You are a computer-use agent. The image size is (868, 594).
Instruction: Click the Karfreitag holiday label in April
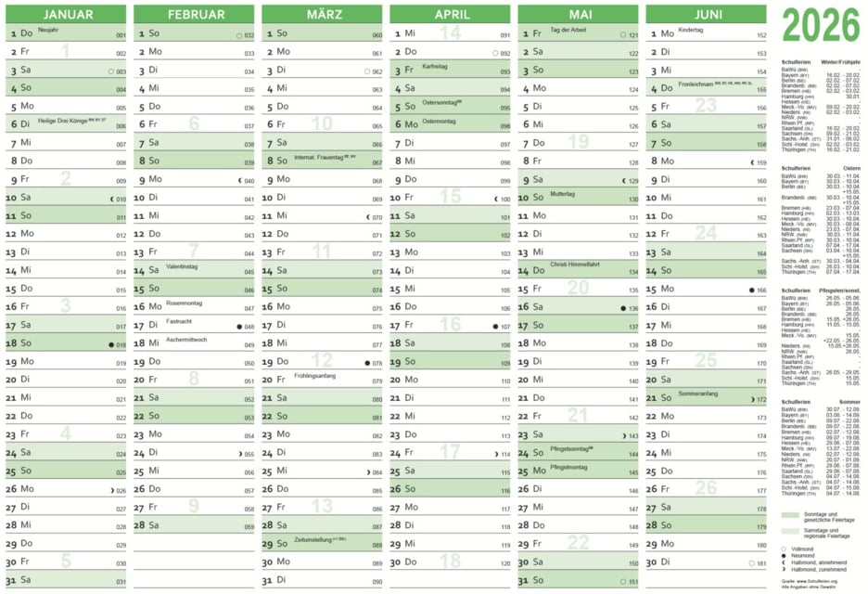point(435,67)
